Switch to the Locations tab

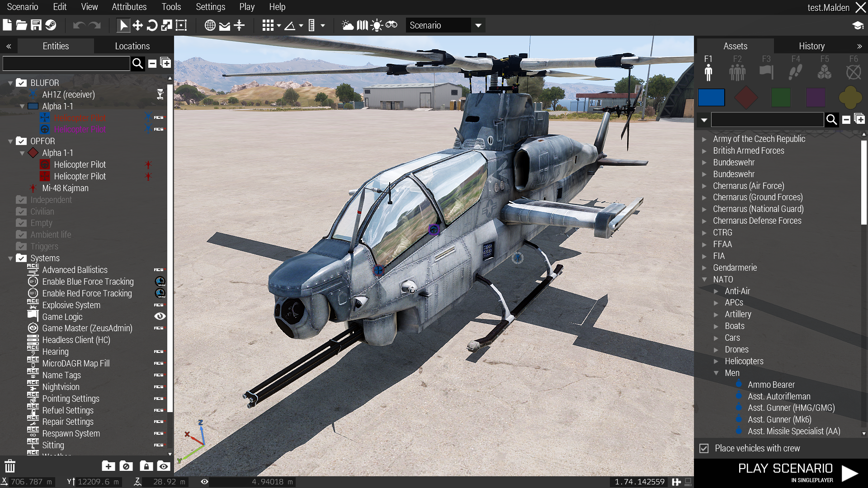(x=132, y=46)
